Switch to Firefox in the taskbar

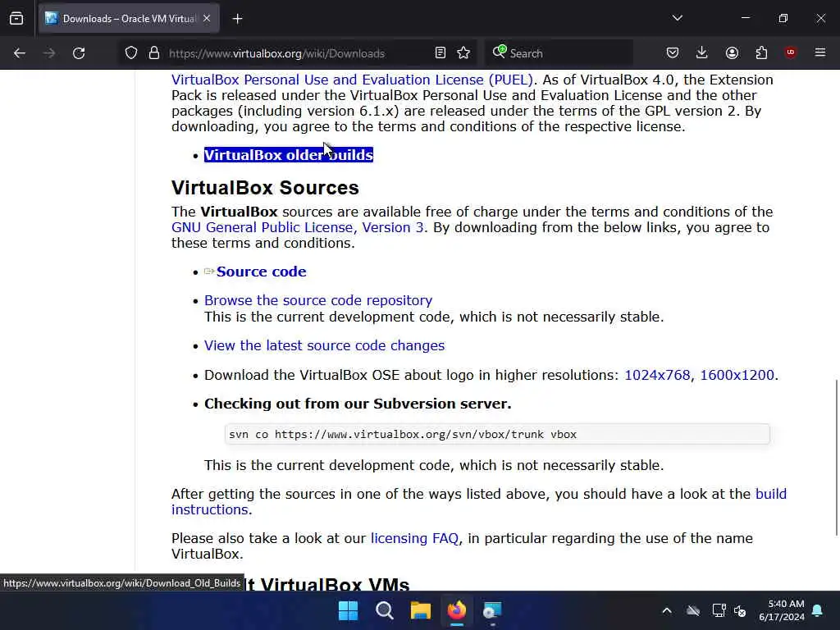[456, 610]
